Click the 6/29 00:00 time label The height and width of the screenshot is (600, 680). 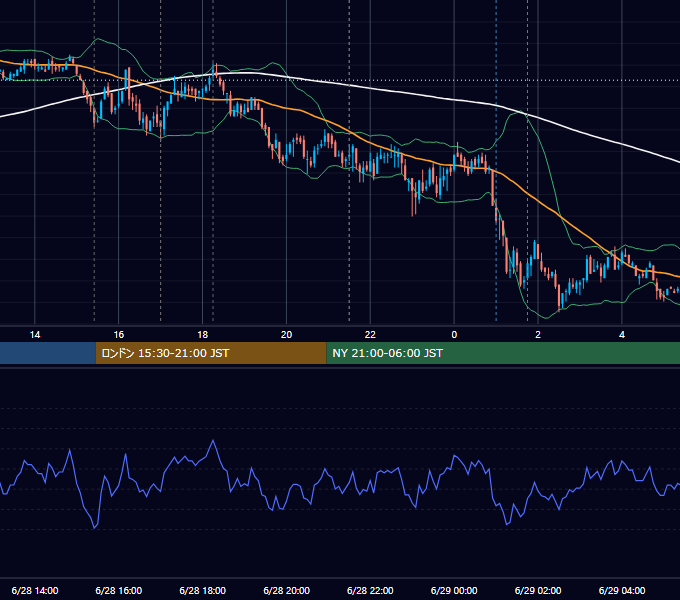click(454, 590)
